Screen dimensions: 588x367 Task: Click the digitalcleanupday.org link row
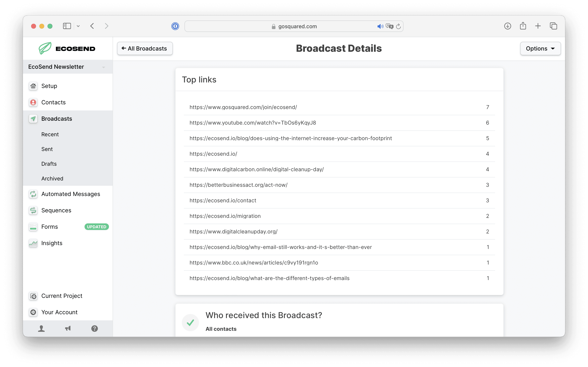coord(339,231)
